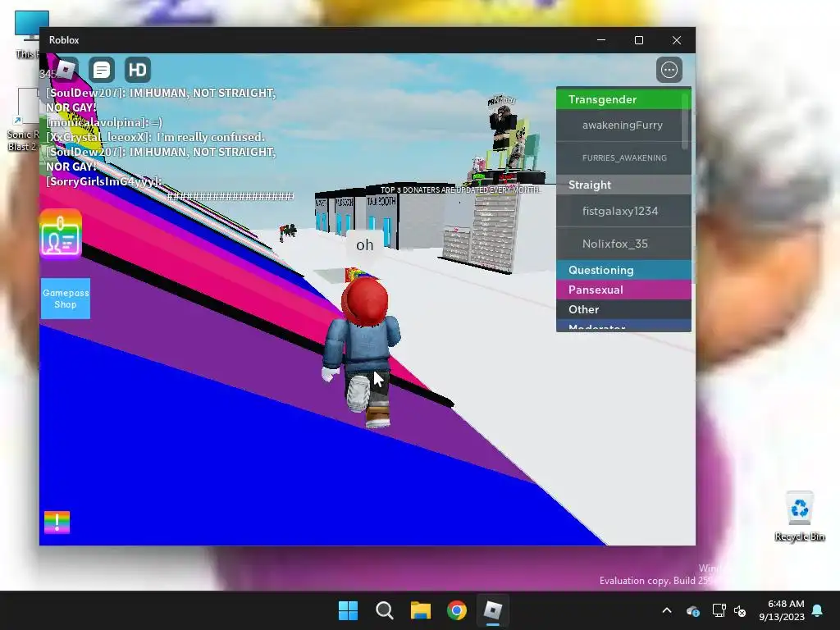Open the Gamepass Shop
The image size is (840, 630).
(66, 299)
